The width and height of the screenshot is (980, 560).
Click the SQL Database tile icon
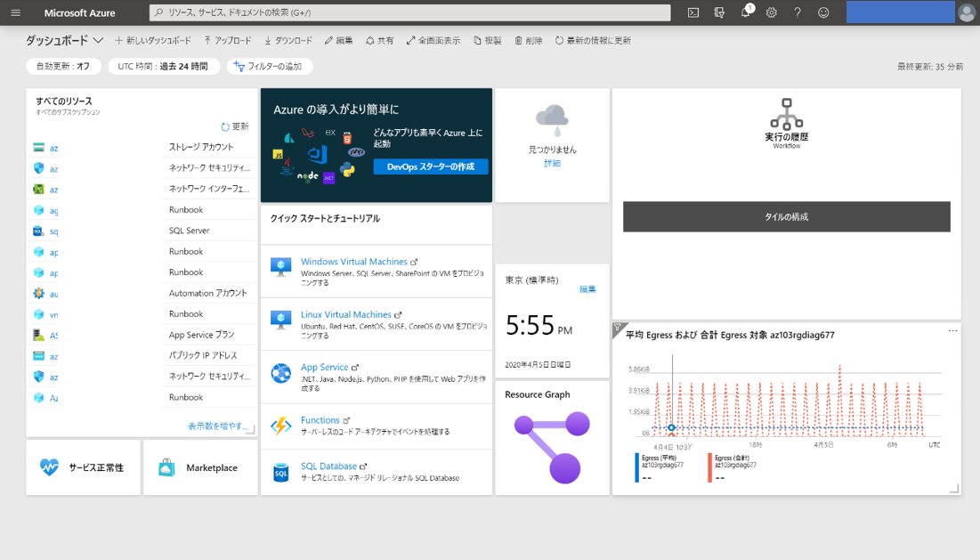tap(280, 472)
